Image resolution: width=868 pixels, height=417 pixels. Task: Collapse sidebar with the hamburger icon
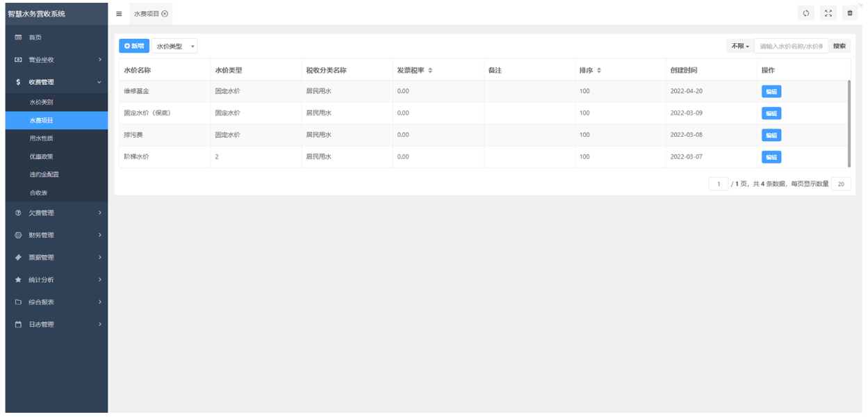pyautogui.click(x=119, y=14)
